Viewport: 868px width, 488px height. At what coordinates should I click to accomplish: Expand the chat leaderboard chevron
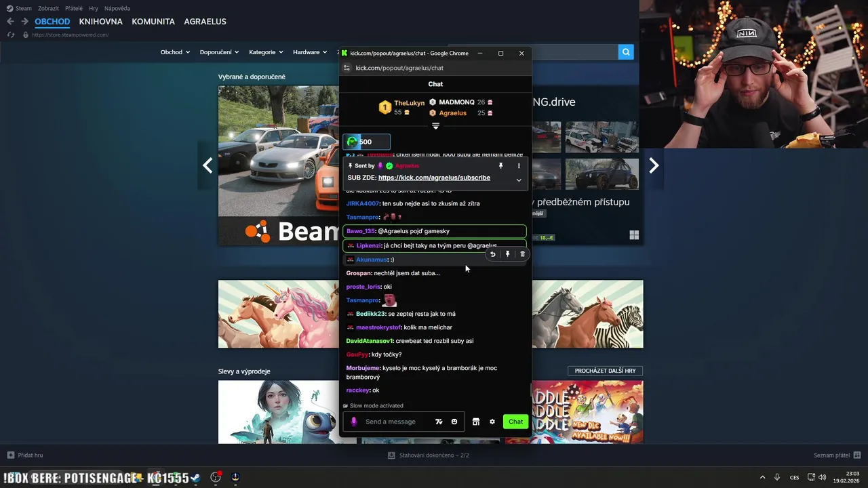(x=435, y=126)
